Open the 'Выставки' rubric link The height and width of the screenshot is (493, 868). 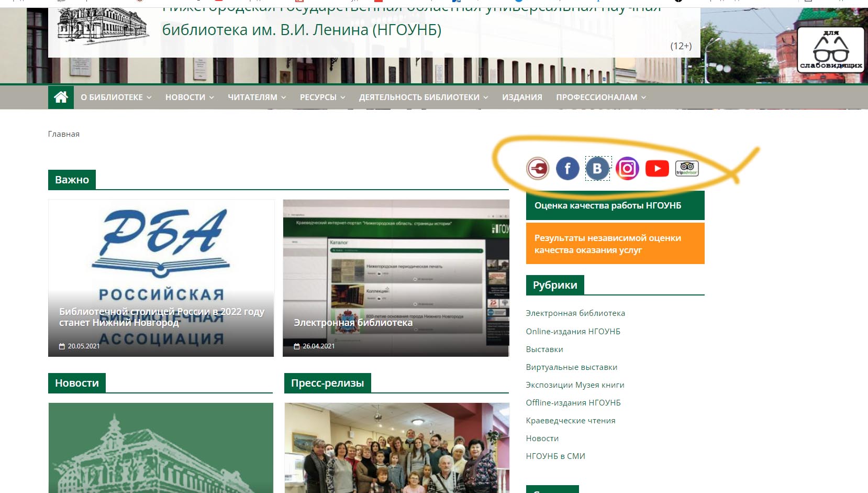[x=544, y=349]
